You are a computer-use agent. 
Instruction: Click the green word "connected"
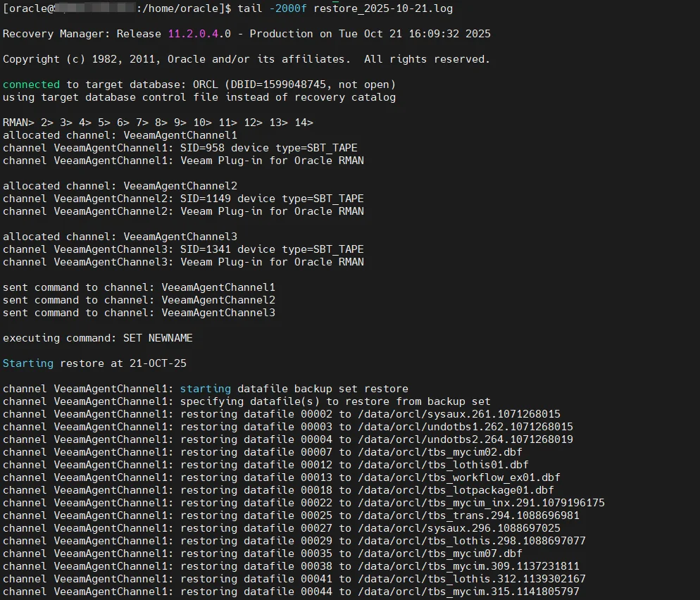pos(31,85)
